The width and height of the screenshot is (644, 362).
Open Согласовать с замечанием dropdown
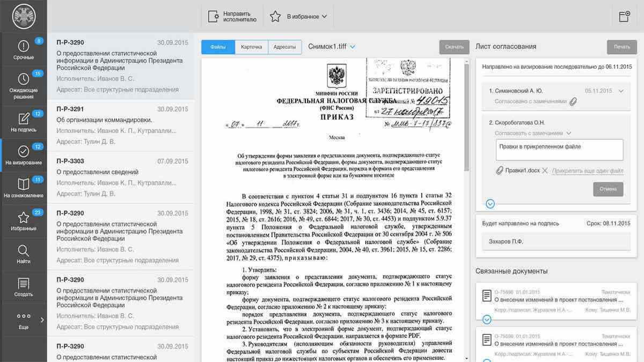pos(568,133)
